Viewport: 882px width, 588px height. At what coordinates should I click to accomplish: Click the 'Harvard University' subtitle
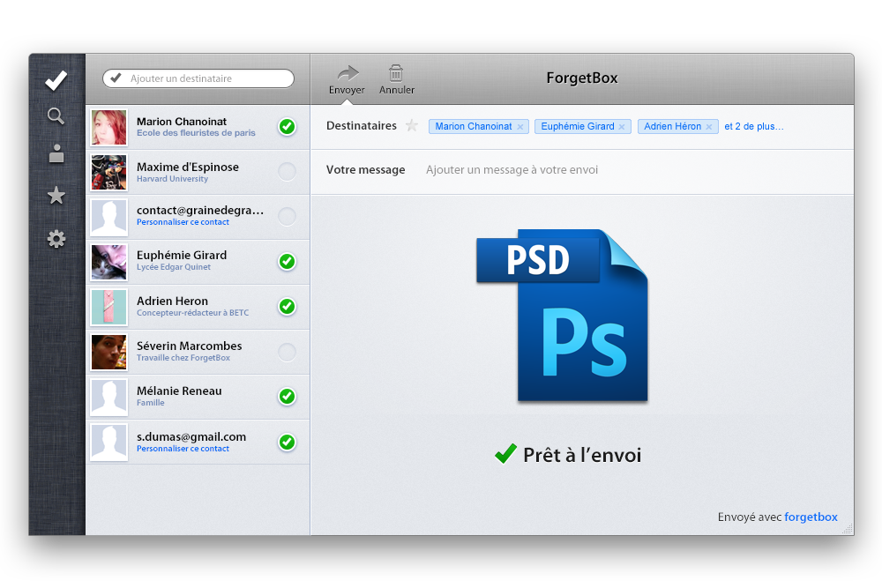(x=172, y=179)
